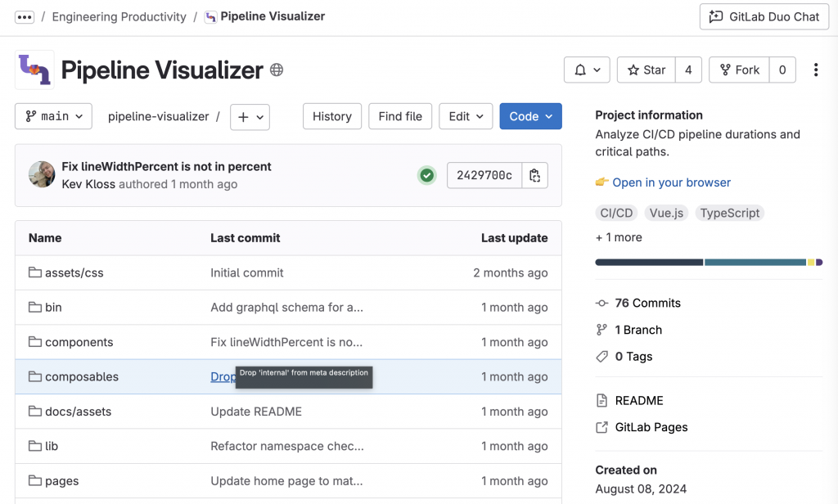This screenshot has height=504, width=838.
Task: Open the 'Initial commit' commit link
Action: pyautogui.click(x=247, y=273)
